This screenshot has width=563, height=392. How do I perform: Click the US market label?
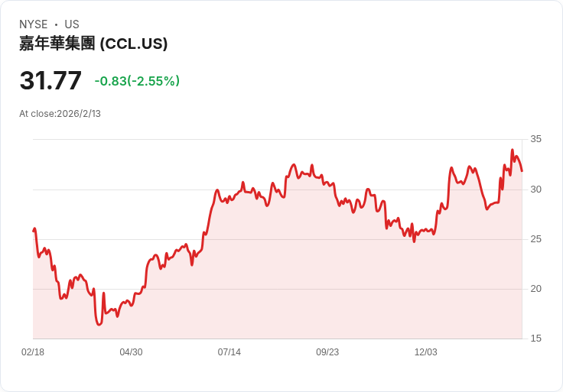(x=72, y=24)
